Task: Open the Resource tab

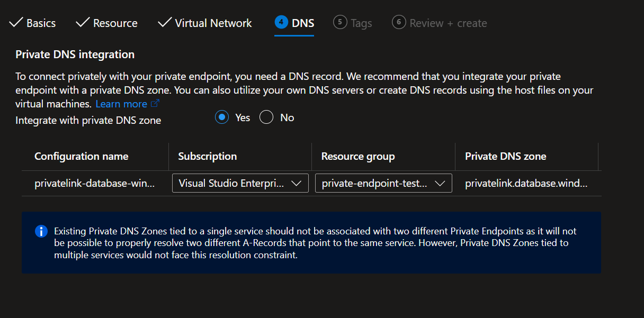Action: point(106,23)
